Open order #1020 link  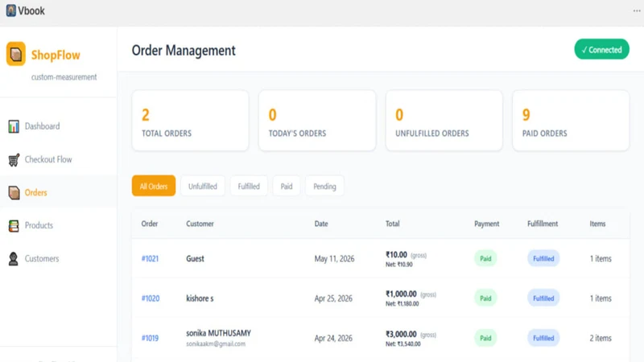151,298
